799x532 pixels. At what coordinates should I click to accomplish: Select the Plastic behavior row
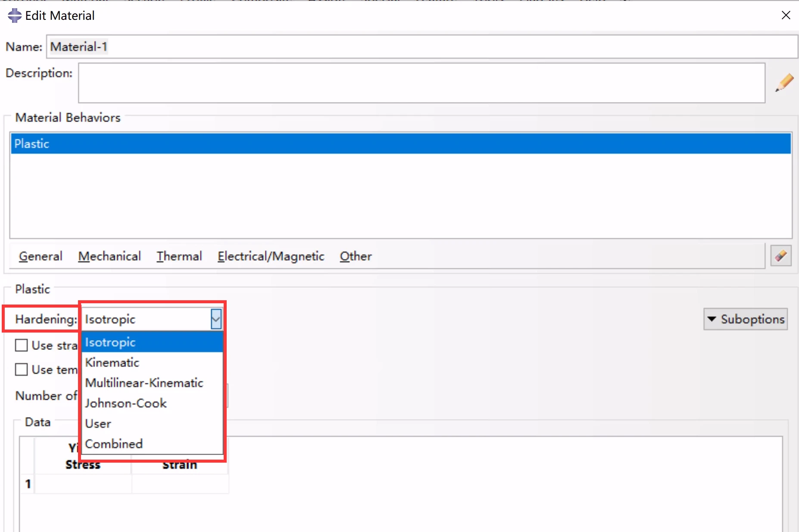point(401,143)
